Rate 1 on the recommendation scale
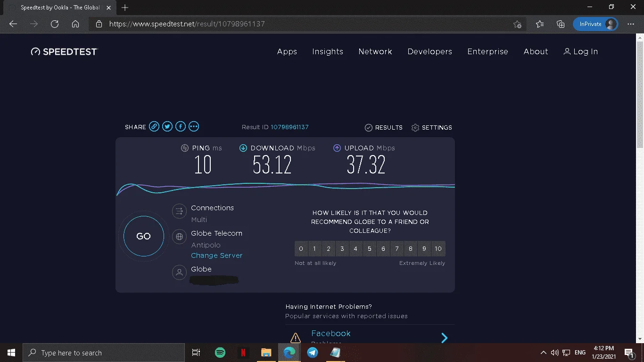This screenshot has width=644, height=362. [315, 249]
